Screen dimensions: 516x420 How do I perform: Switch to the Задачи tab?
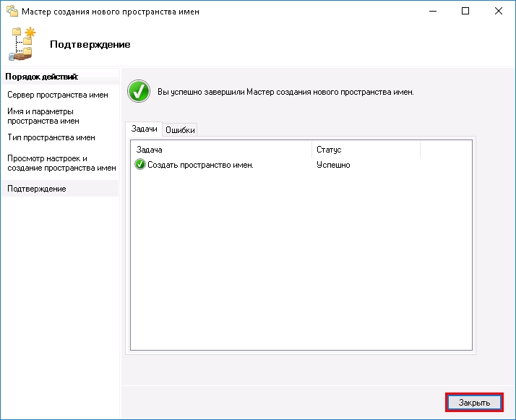[x=143, y=129]
